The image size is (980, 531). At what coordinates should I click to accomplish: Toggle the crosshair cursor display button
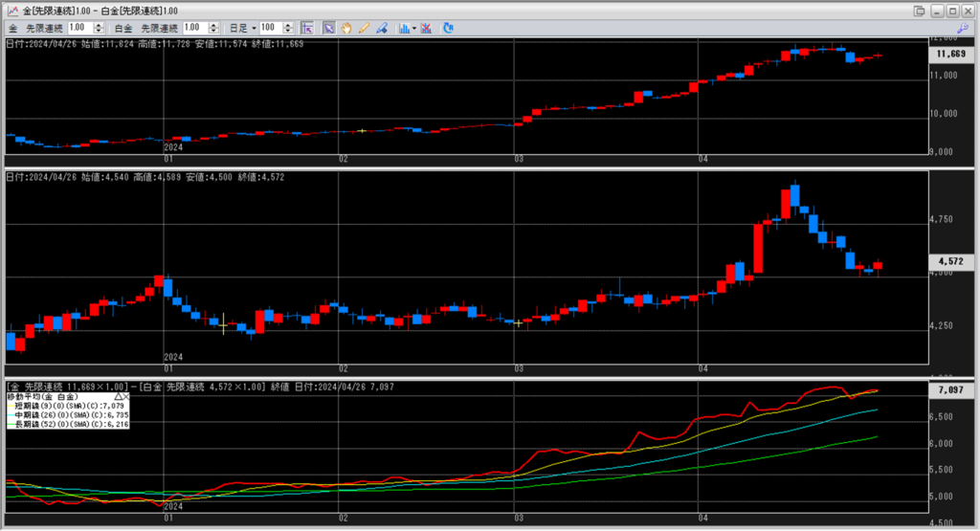click(306, 28)
